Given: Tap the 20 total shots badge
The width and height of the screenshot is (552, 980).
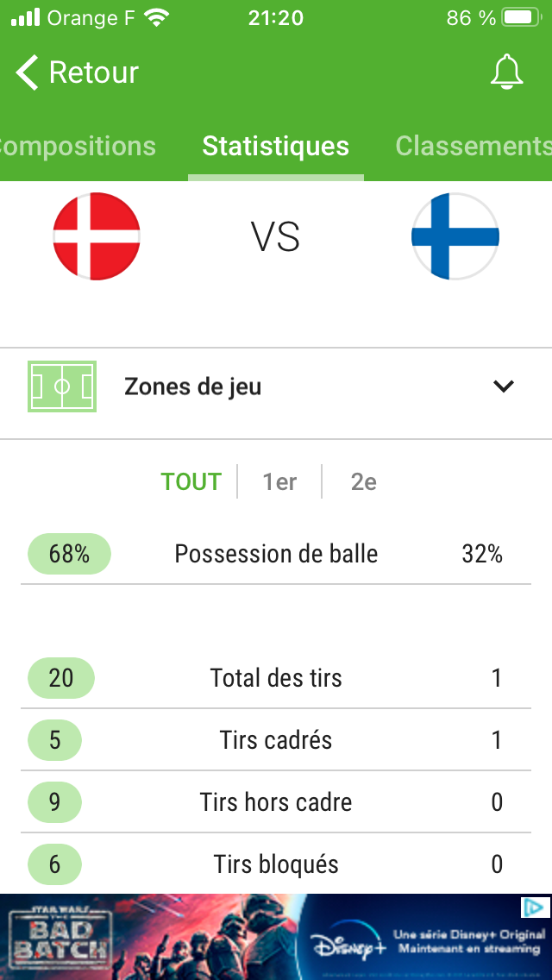Looking at the screenshot, I should 61,678.
